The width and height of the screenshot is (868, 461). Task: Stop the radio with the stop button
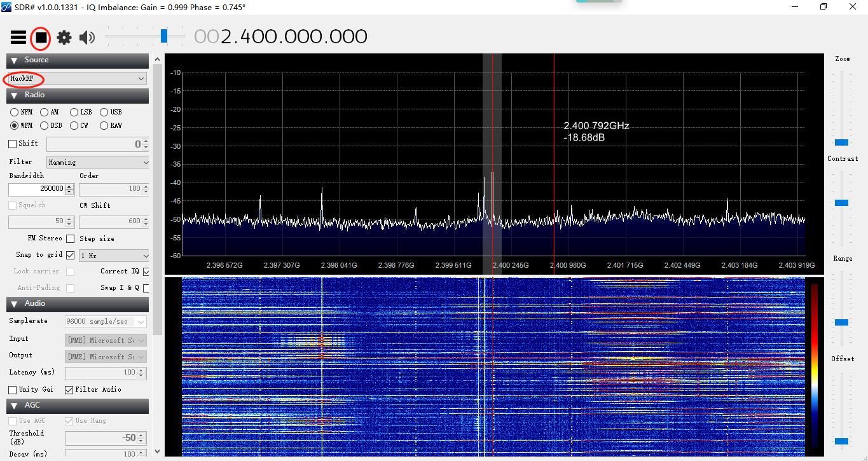(41, 38)
